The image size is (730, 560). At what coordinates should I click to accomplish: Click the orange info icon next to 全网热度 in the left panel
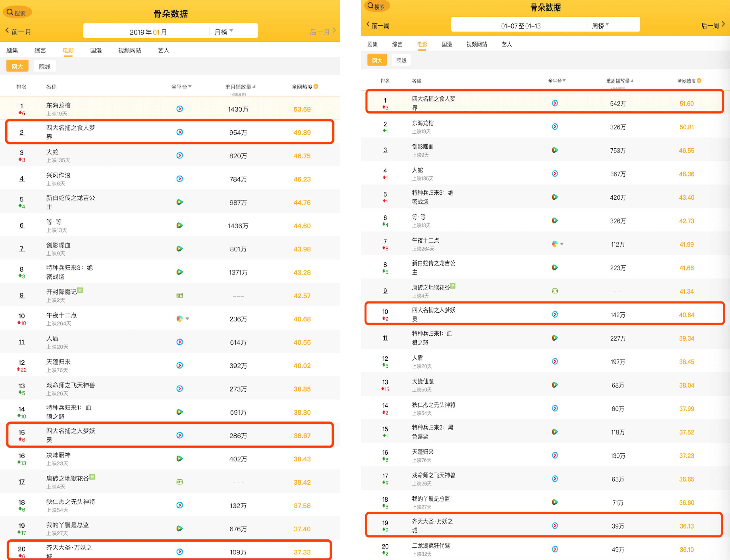(x=316, y=86)
